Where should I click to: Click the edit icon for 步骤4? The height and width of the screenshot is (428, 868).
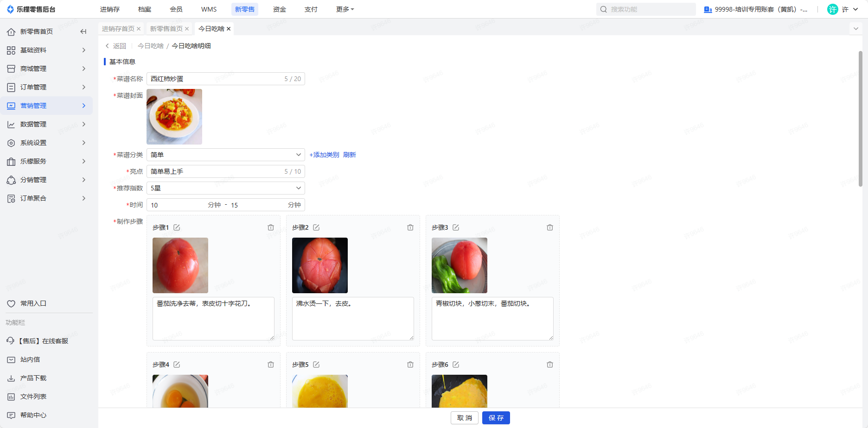click(x=177, y=365)
